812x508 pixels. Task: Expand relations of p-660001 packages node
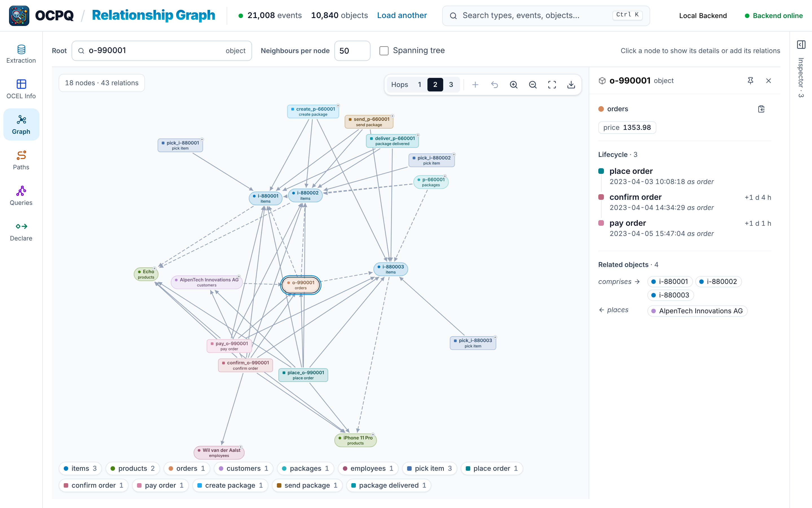click(445, 176)
